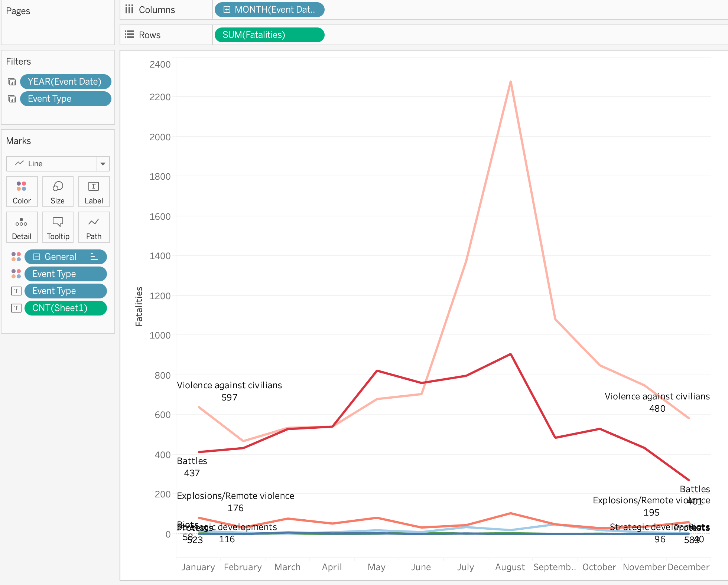728x585 pixels.
Task: Click the Rows shelf label
Action: pyautogui.click(x=149, y=35)
